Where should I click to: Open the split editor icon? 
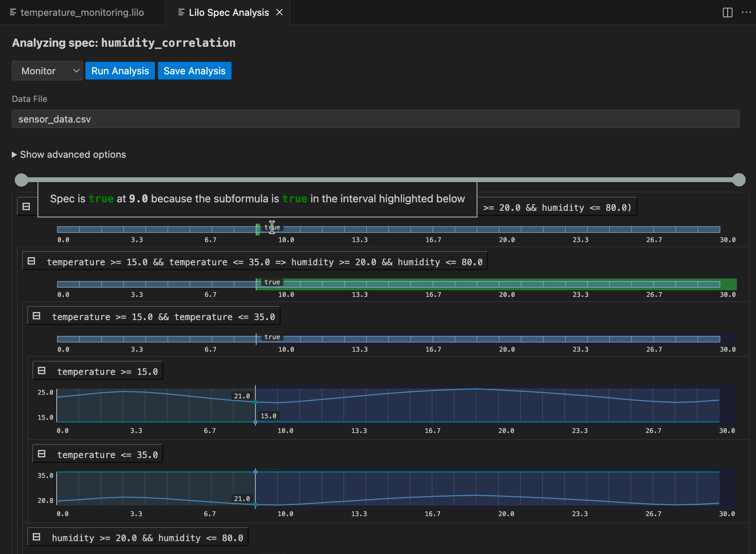point(728,12)
